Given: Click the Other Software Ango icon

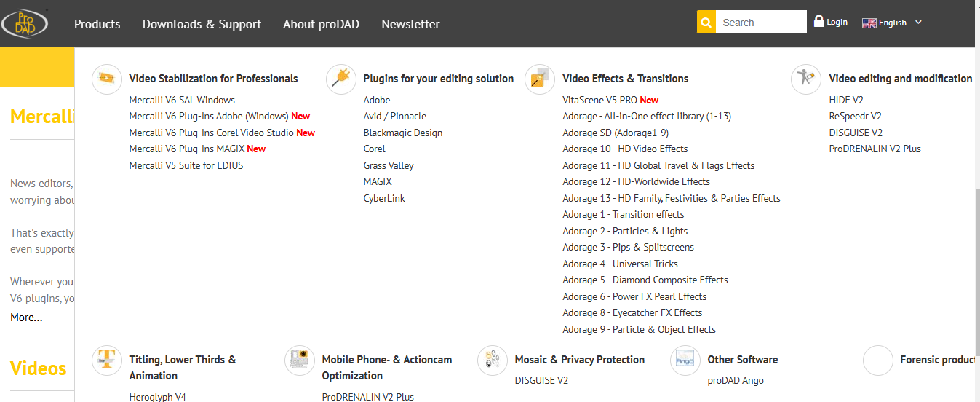Looking at the screenshot, I should click(685, 360).
